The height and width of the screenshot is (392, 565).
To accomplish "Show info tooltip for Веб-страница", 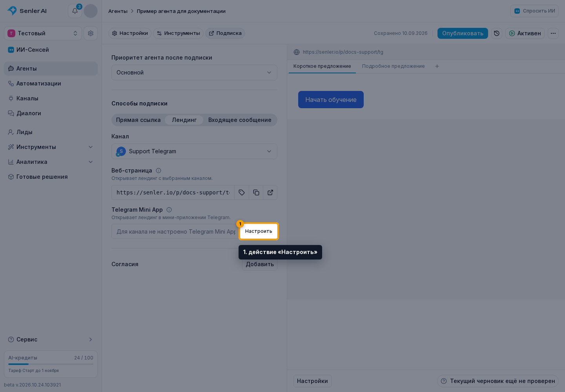I will [x=159, y=171].
